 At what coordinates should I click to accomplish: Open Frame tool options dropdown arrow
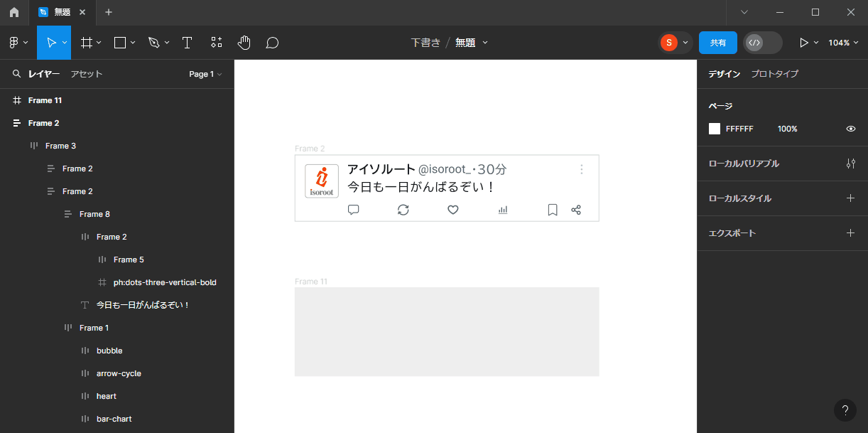click(x=99, y=43)
